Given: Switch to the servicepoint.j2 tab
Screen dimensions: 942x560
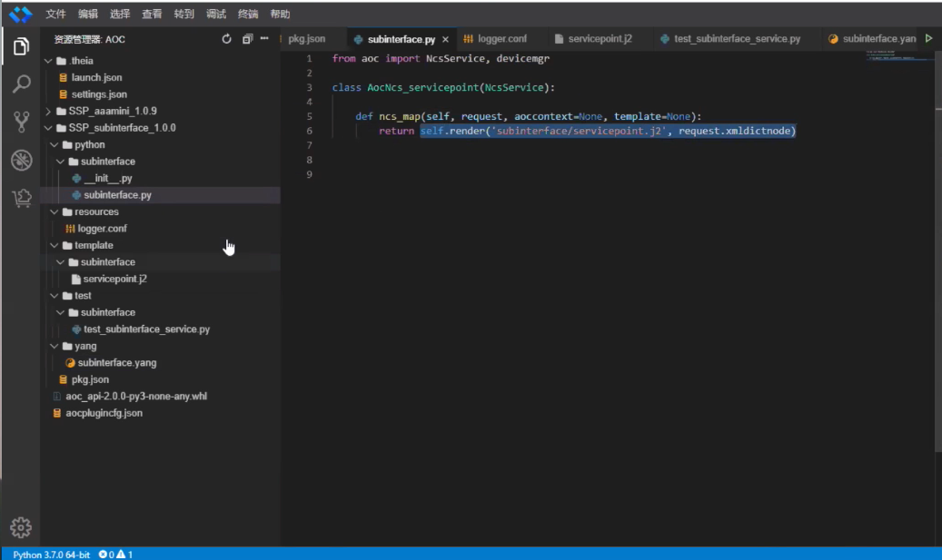Looking at the screenshot, I should [x=599, y=39].
